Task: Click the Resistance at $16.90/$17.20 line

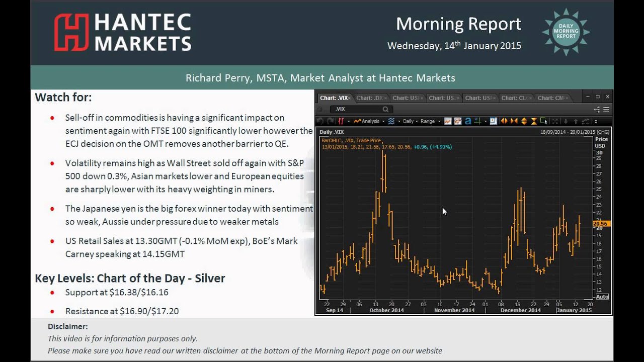Action: point(122,311)
